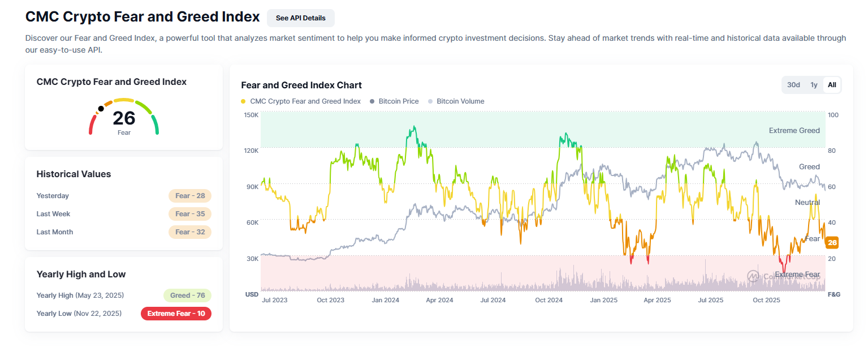This screenshot has width=868, height=347.
Task: Click the Oct 2024 x-axis label
Action: tap(549, 300)
